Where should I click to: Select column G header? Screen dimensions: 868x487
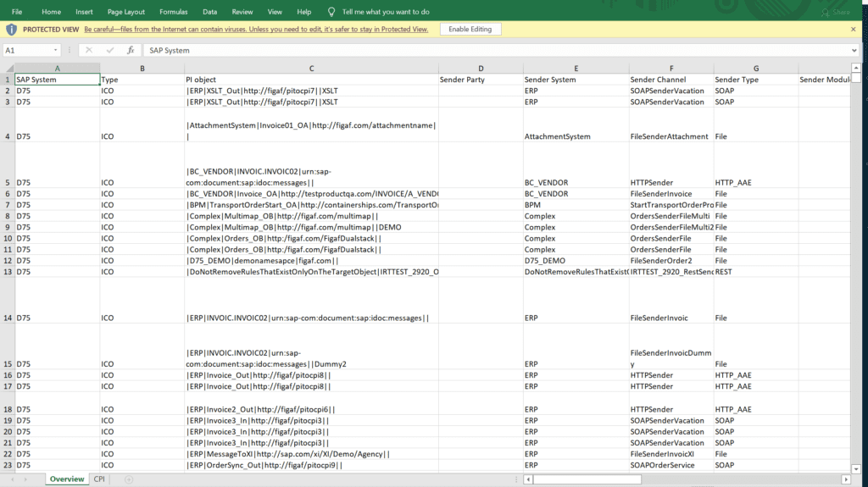coord(756,69)
